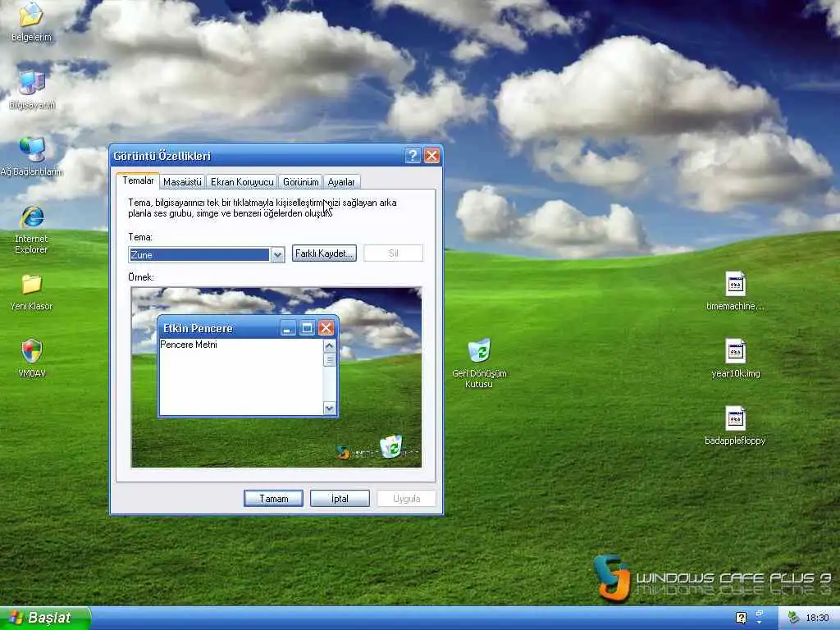Click preview scrollbar up arrow

pyautogui.click(x=330, y=346)
